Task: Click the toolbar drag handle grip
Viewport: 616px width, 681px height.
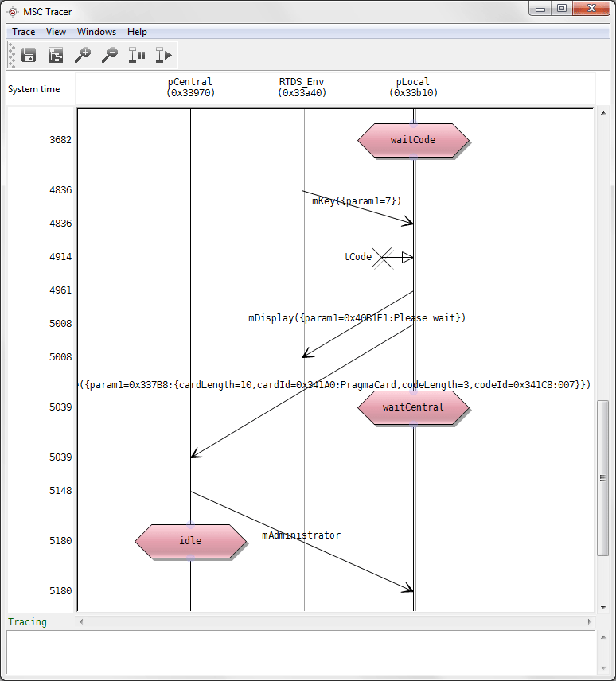Action: tap(12, 55)
